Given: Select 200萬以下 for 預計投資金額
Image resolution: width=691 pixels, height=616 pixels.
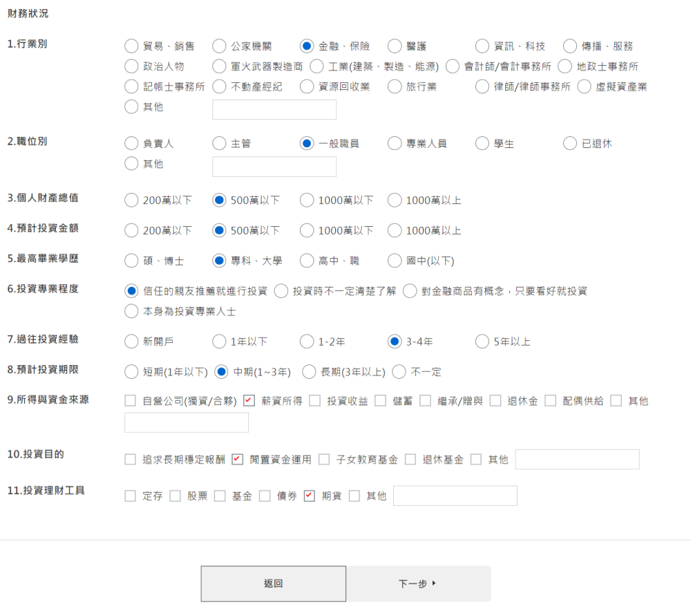Looking at the screenshot, I should [131, 230].
